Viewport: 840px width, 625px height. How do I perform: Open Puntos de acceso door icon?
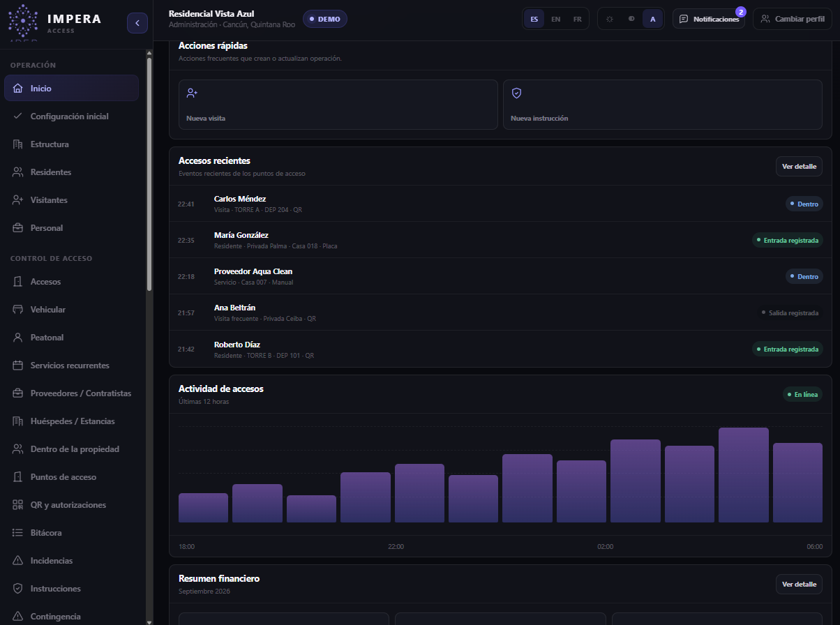(18, 477)
